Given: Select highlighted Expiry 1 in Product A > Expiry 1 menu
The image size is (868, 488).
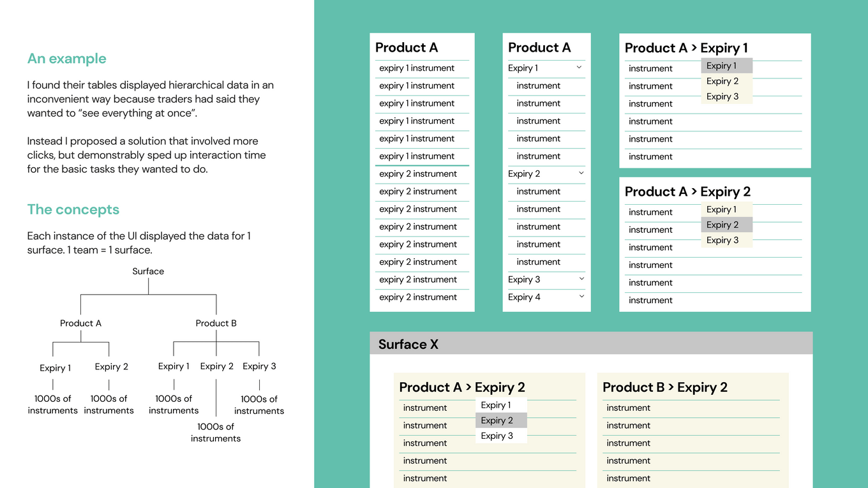Looking at the screenshot, I should (x=727, y=66).
